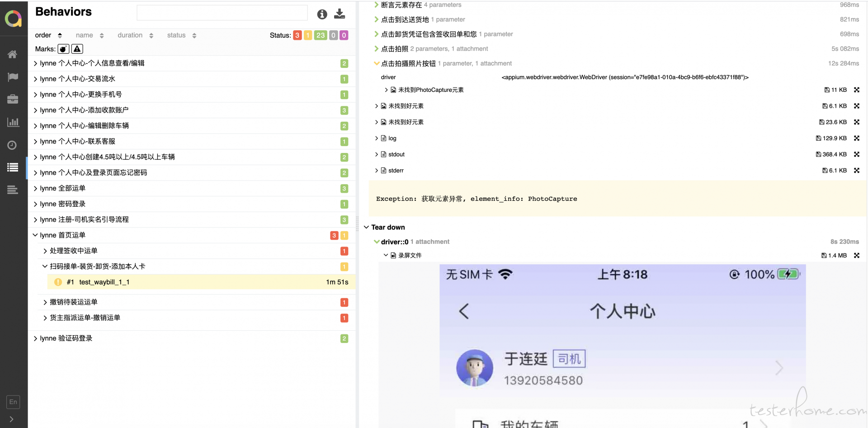Expand lynne 密码登录 feature
Viewport: 868px width, 428px height.
[x=192, y=204]
